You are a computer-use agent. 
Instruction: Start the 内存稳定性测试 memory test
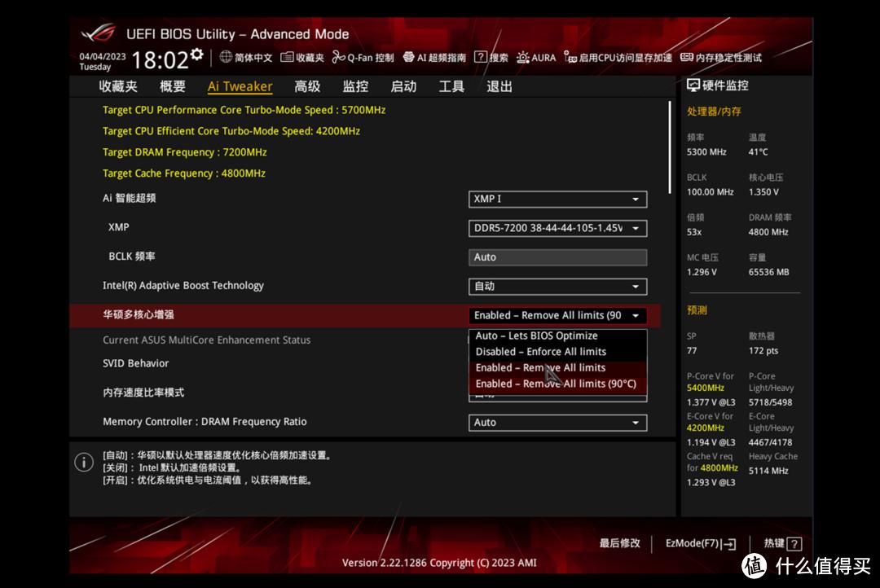click(722, 57)
